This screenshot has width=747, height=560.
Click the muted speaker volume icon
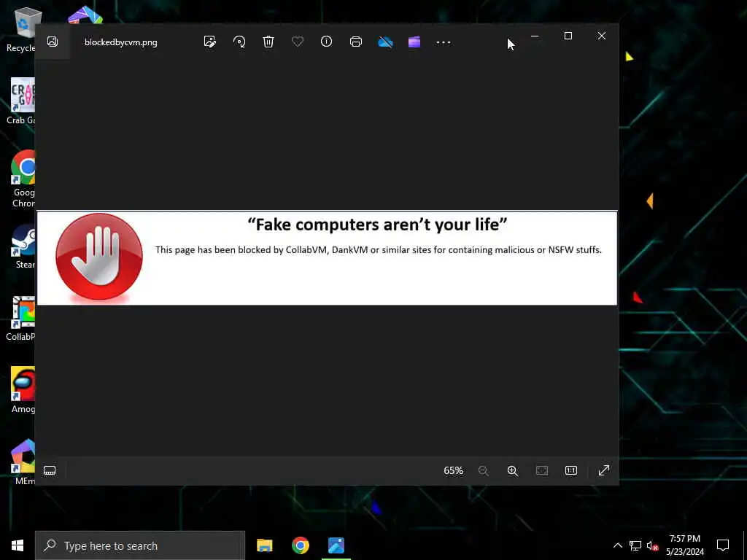pos(652,545)
